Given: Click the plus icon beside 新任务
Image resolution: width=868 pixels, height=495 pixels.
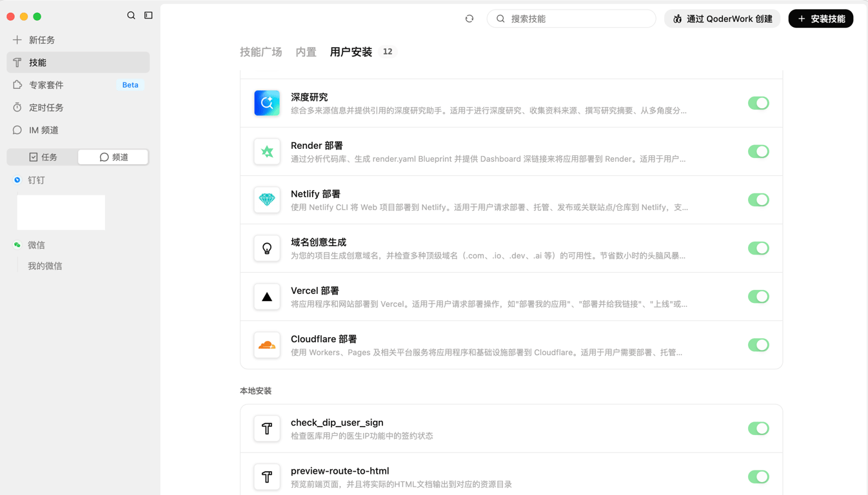Looking at the screenshot, I should [17, 40].
